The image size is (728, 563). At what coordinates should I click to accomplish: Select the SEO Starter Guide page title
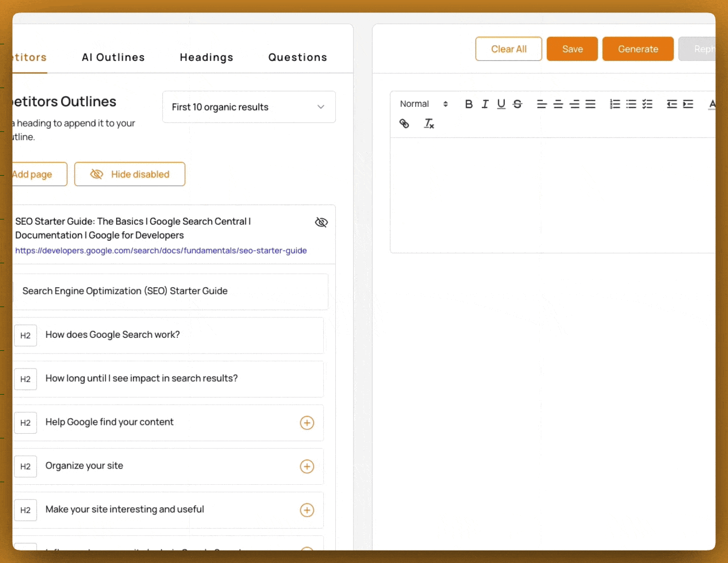(133, 228)
